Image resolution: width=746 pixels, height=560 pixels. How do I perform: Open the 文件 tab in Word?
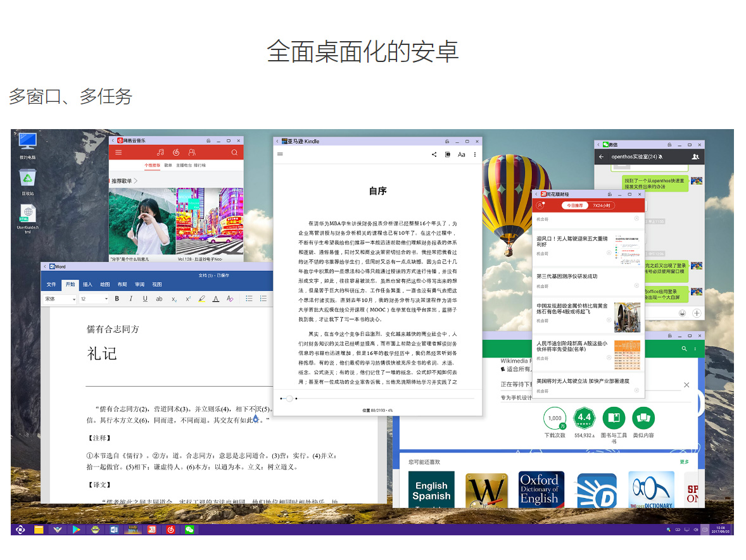click(51, 284)
